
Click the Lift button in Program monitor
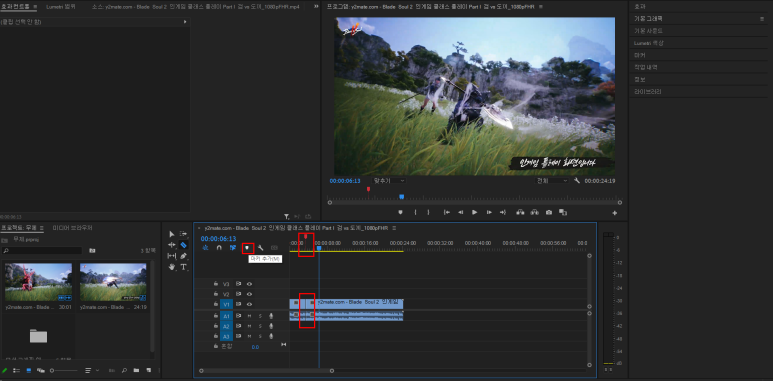(x=520, y=212)
